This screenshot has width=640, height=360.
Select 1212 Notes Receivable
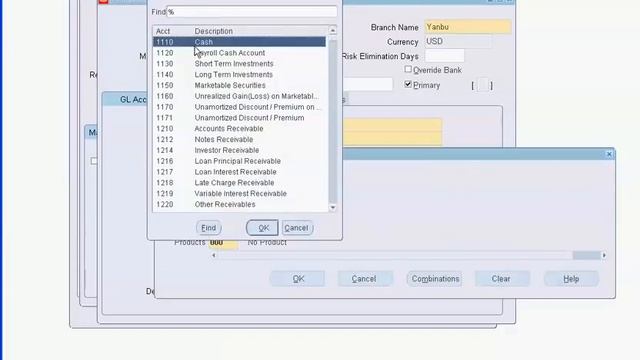point(239,140)
